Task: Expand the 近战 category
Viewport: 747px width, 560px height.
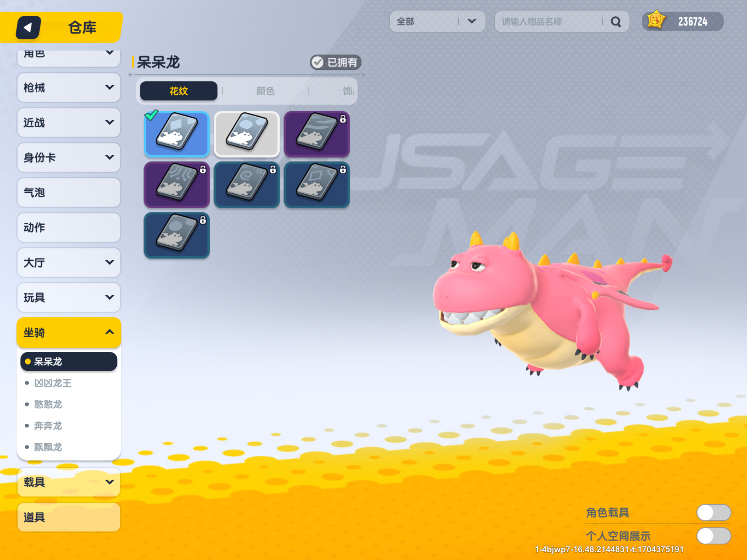Action: [69, 122]
